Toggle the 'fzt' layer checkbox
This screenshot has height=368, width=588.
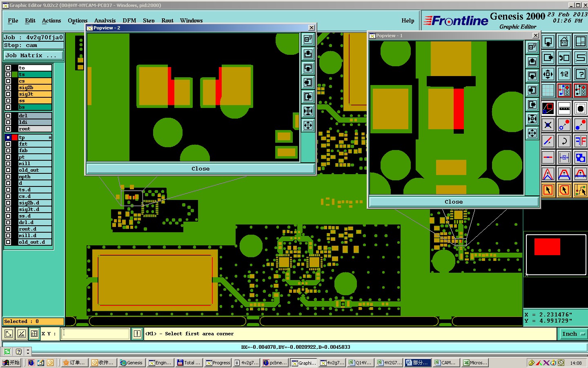point(8,144)
